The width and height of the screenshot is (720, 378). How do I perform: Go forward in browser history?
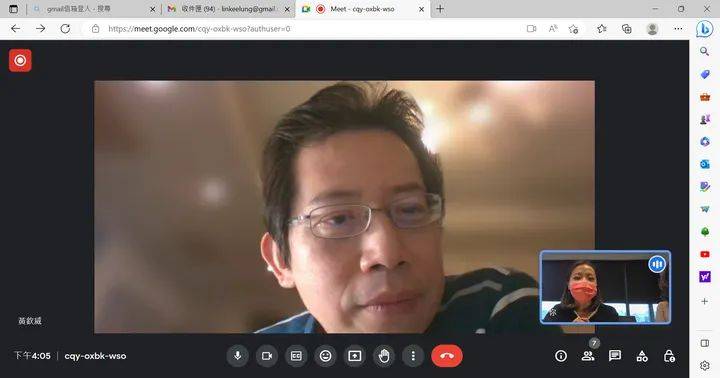point(40,28)
